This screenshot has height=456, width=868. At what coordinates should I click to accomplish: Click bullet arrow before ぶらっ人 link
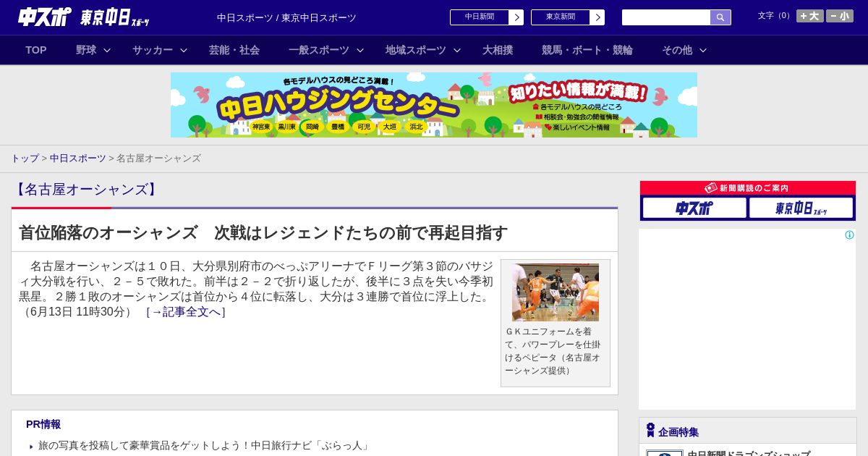tap(31, 447)
